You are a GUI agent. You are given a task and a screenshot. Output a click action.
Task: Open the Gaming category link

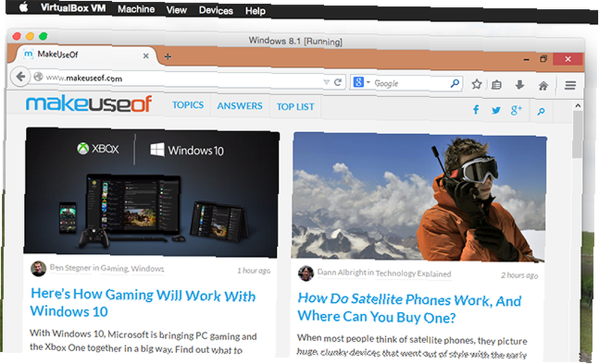[114, 268]
